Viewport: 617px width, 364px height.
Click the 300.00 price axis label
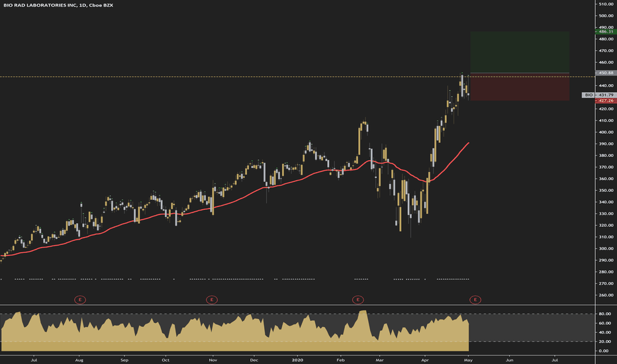606,249
